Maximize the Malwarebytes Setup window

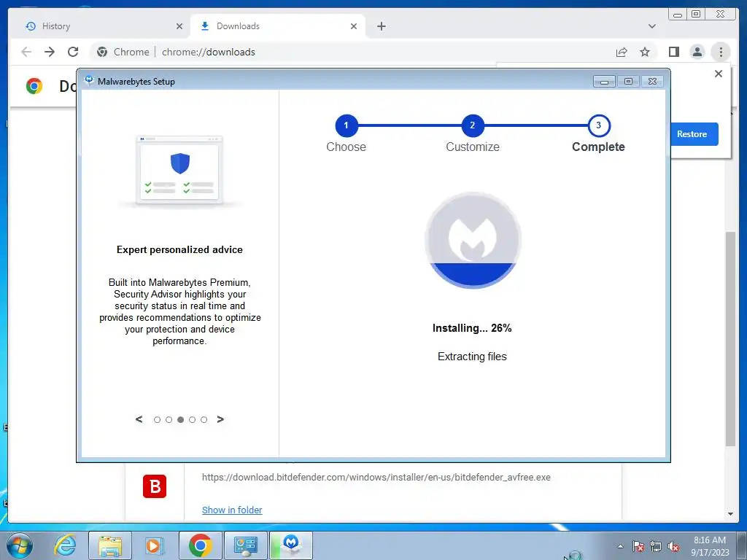coord(628,82)
